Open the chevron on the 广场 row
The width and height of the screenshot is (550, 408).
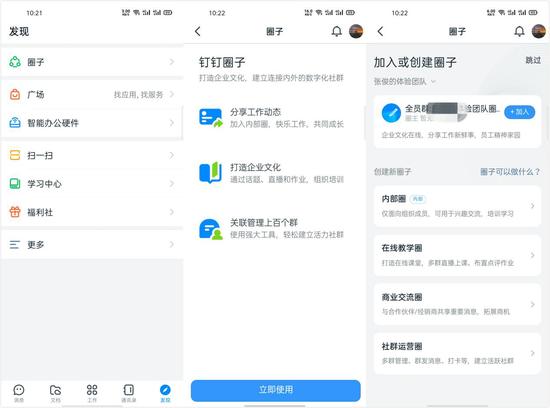pyautogui.click(x=172, y=94)
